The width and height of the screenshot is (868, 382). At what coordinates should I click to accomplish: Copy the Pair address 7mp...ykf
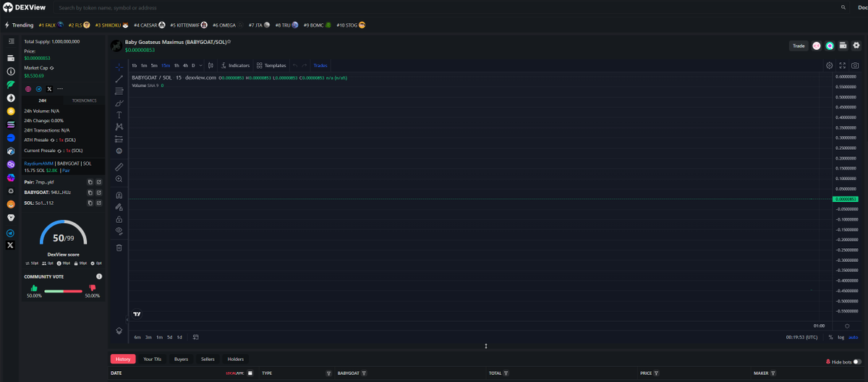[90, 182]
